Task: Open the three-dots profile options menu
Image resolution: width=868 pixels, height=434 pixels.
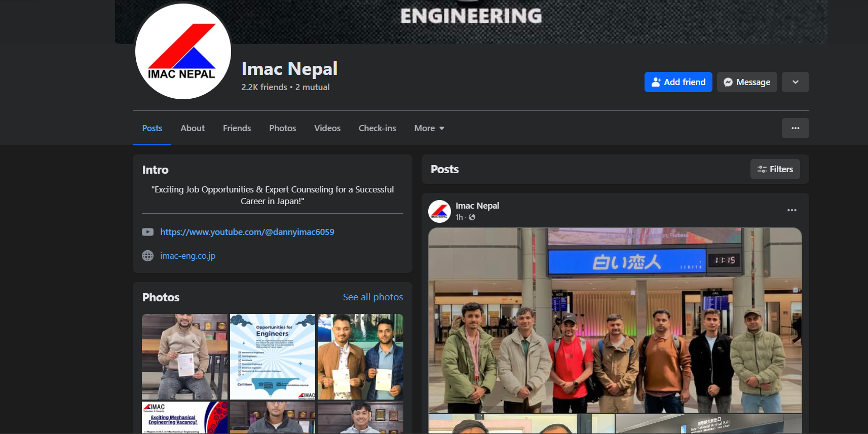Action: click(795, 128)
